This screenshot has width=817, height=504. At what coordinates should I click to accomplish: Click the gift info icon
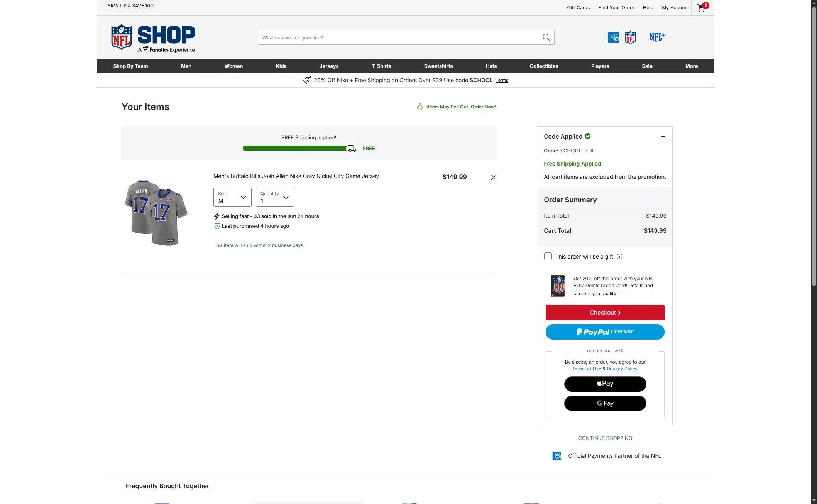pyautogui.click(x=620, y=257)
